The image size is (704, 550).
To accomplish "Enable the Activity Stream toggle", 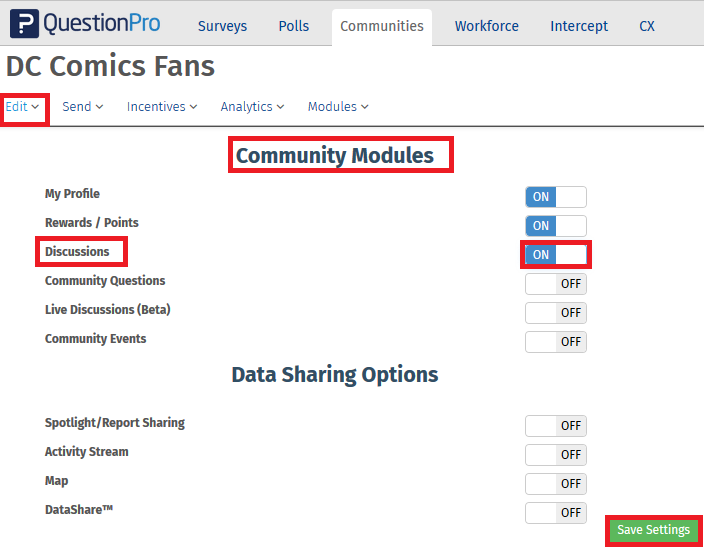I will (555, 455).
